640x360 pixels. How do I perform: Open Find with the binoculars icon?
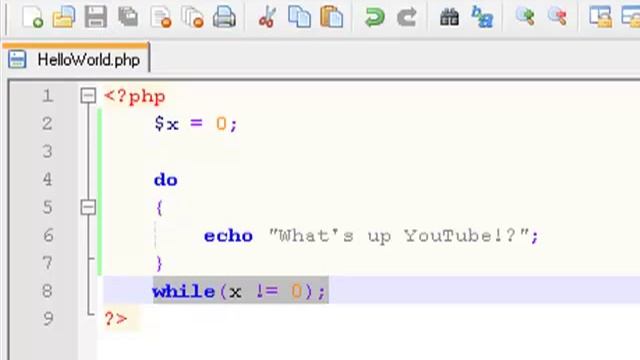(x=449, y=17)
